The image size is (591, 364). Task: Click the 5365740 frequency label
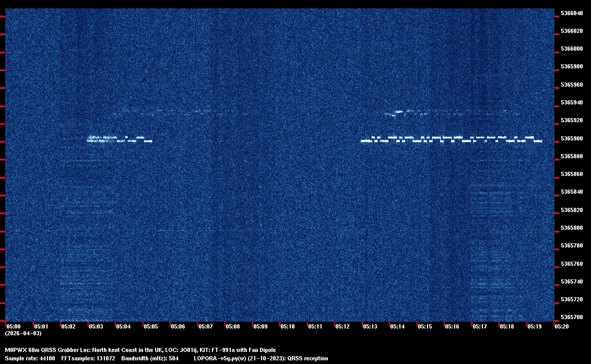571,281
